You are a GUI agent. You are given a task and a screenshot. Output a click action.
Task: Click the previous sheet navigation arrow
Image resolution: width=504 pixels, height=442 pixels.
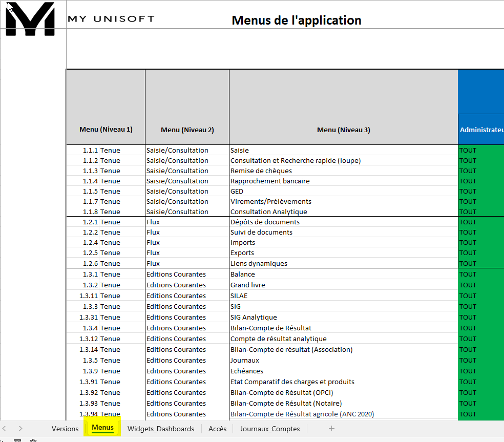[4, 429]
